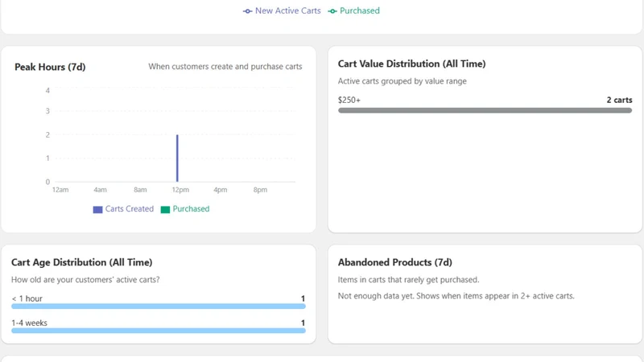This screenshot has height=362, width=644.
Task: Click the '$250+' range label
Action: [349, 100]
